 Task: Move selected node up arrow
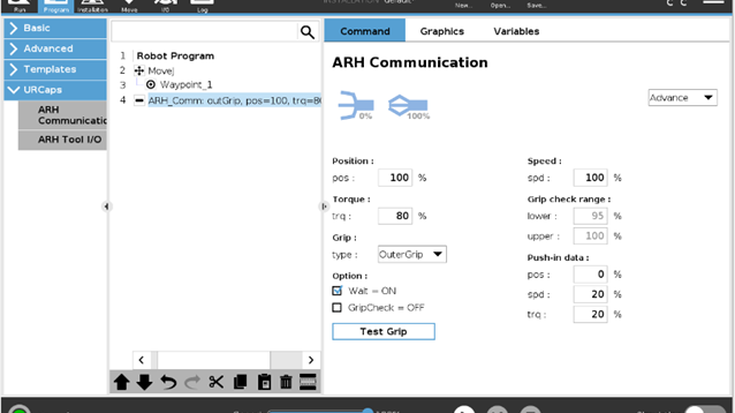tap(122, 382)
